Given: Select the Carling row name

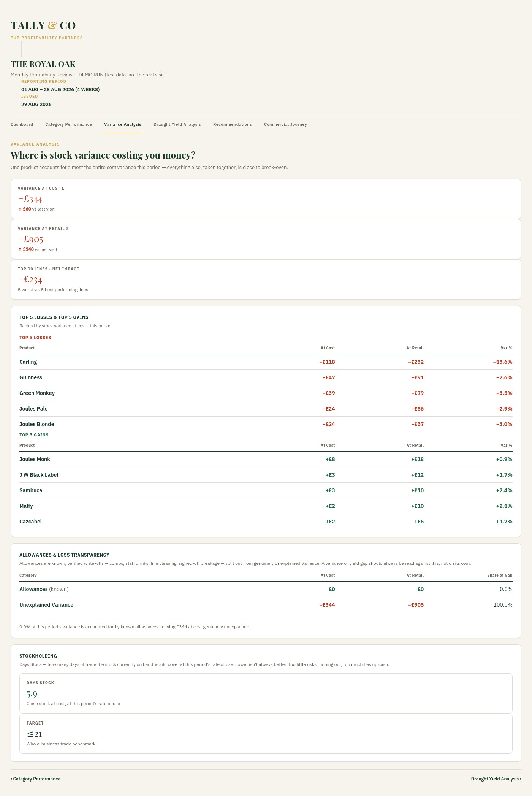Looking at the screenshot, I should [28, 362].
